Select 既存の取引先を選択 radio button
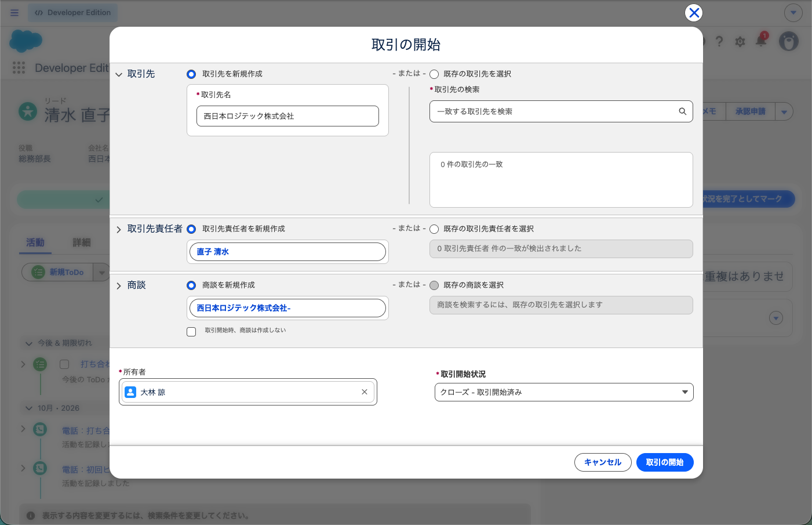This screenshot has height=525, width=812. (434, 74)
